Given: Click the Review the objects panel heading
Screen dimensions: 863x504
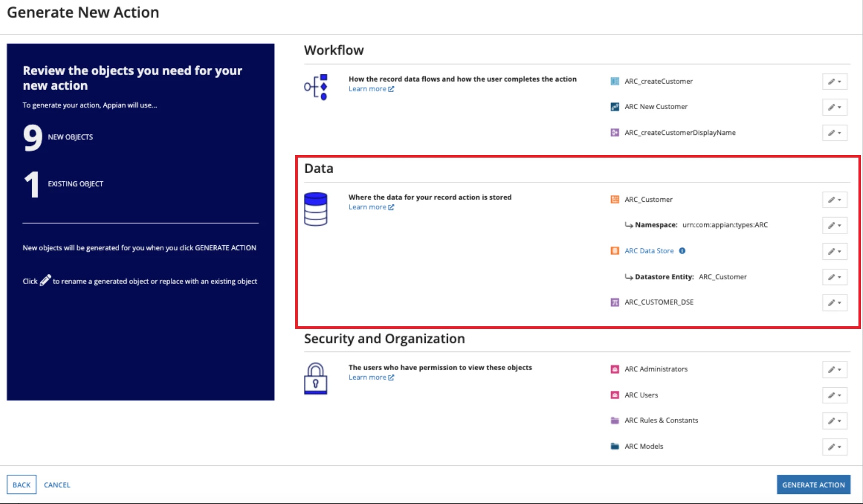Looking at the screenshot, I should [132, 78].
